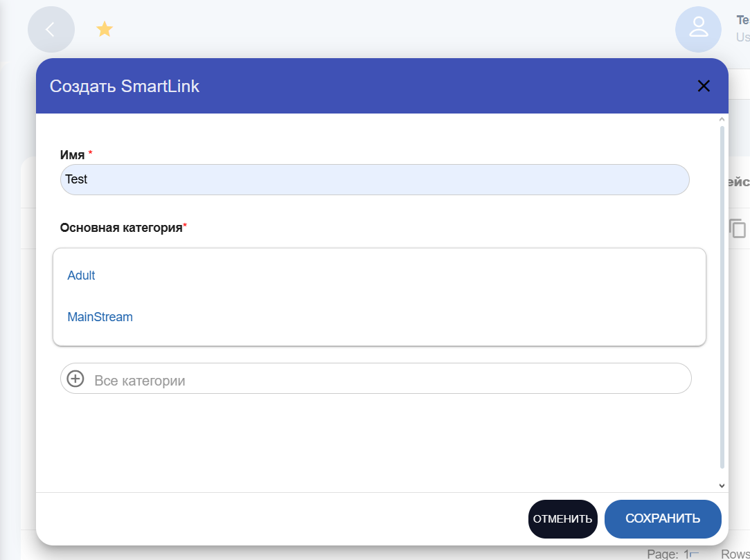
Task: Click the plus circle icon
Action: [75, 379]
